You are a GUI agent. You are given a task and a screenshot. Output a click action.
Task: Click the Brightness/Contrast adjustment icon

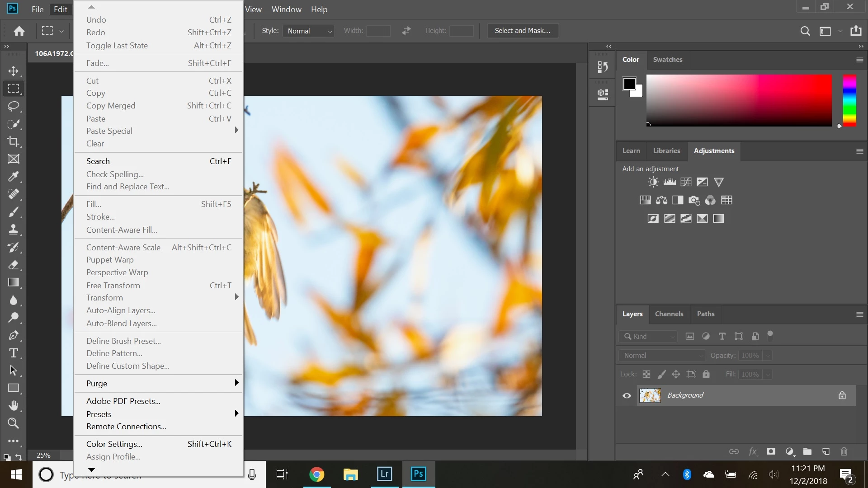[653, 182]
